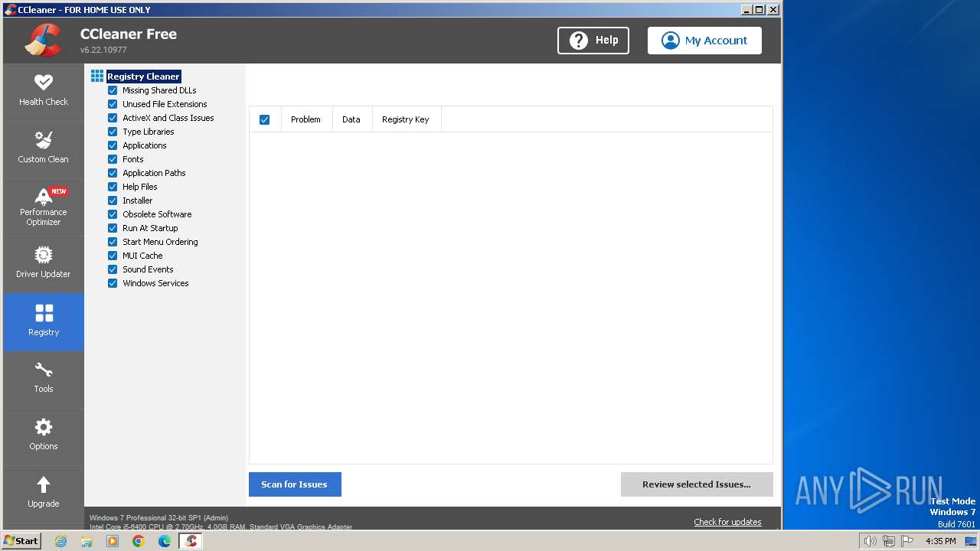Open the Tools section
The height and width of the screenshot is (551, 980).
point(44,379)
